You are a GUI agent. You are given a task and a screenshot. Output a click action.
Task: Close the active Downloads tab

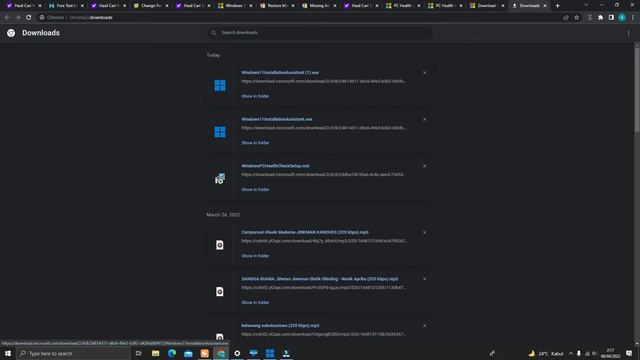545,6
